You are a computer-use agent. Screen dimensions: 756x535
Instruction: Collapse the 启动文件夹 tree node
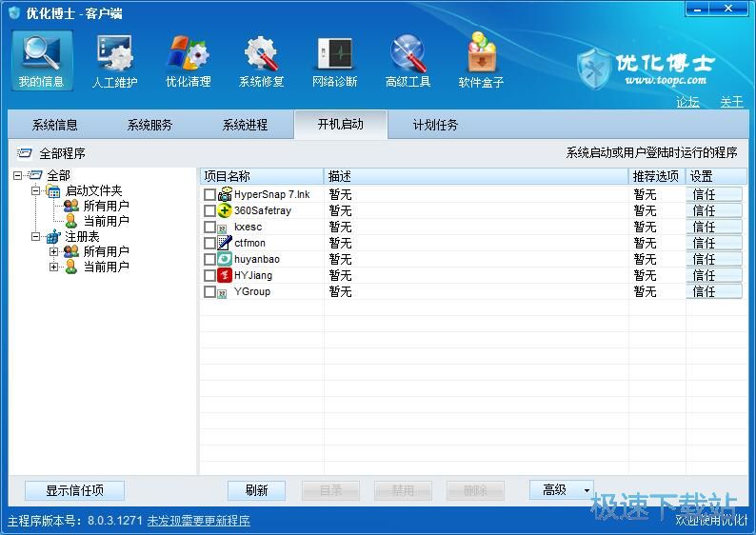(x=35, y=190)
